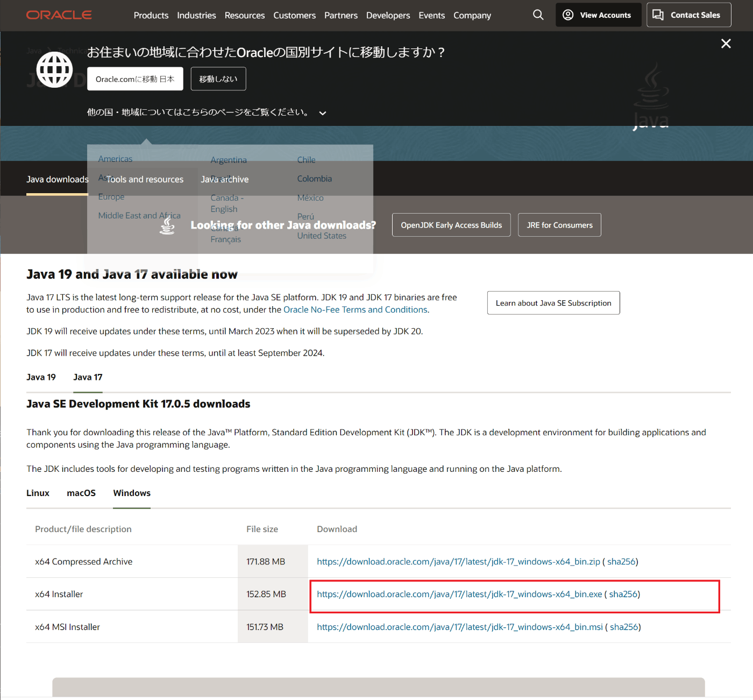Download the windows-x64_bin.zip archive

click(458, 561)
